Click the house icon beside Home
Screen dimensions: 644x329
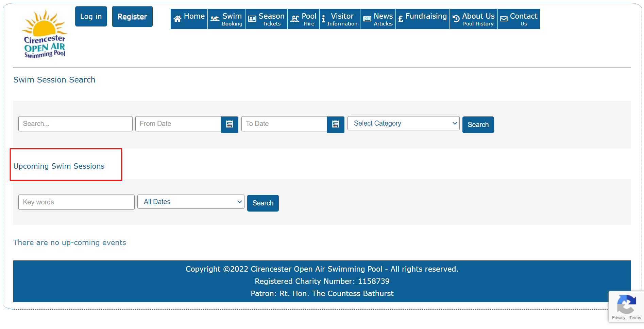(177, 19)
